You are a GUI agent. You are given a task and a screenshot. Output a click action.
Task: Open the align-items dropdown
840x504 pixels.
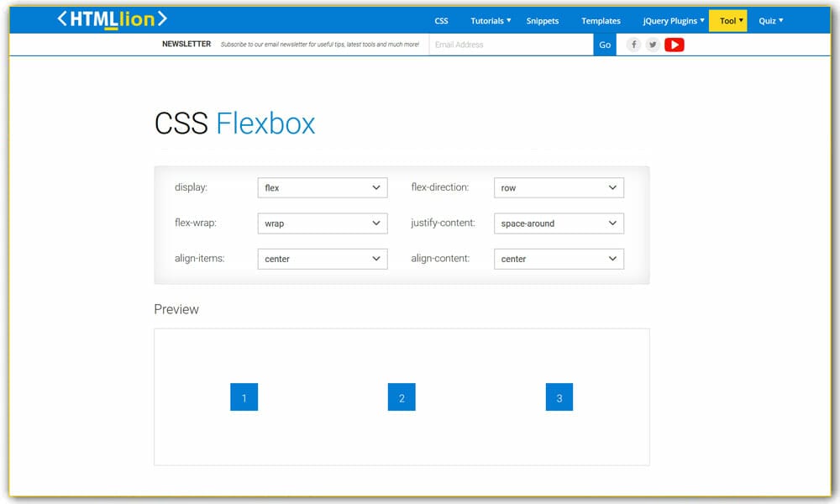point(322,259)
